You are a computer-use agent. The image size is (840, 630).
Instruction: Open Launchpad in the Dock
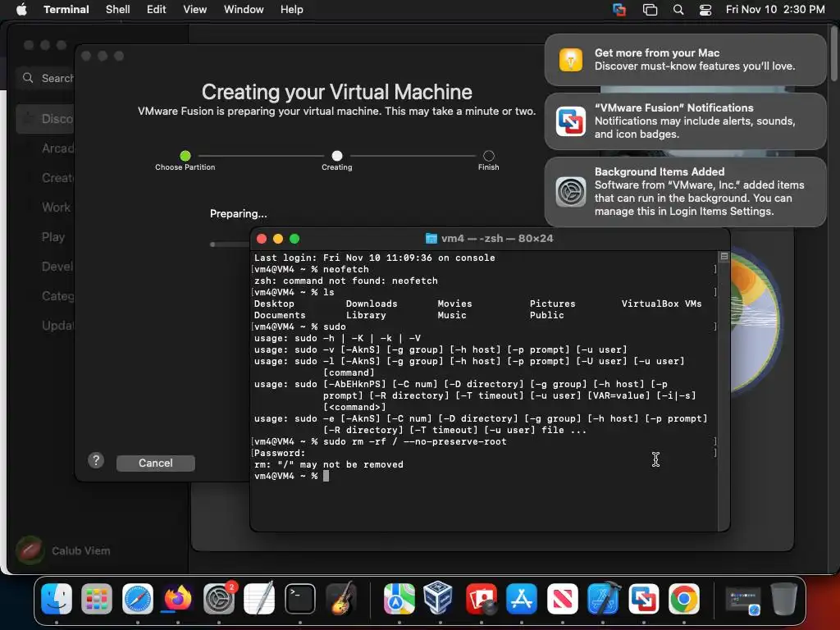tap(97, 598)
